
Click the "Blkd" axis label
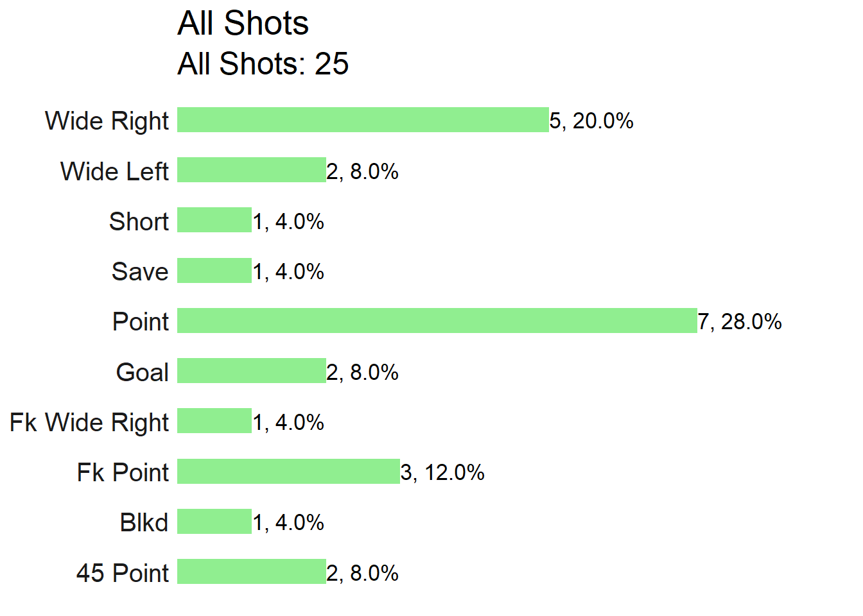[144, 523]
